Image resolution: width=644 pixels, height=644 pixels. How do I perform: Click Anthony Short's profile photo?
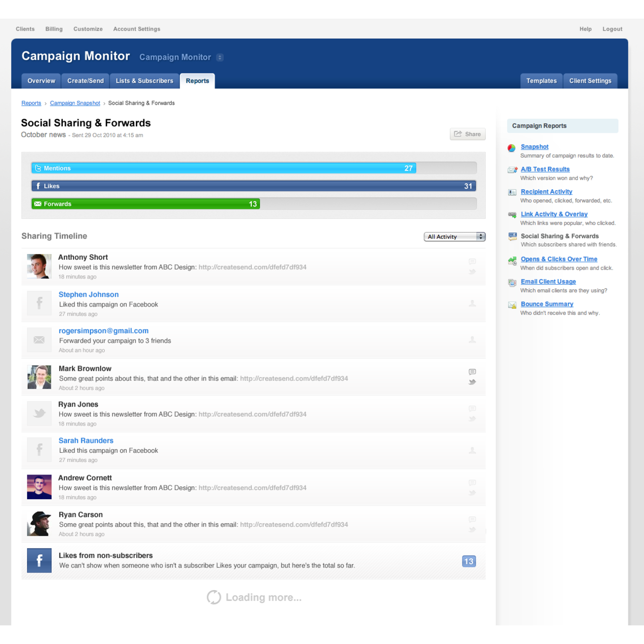pyautogui.click(x=39, y=266)
